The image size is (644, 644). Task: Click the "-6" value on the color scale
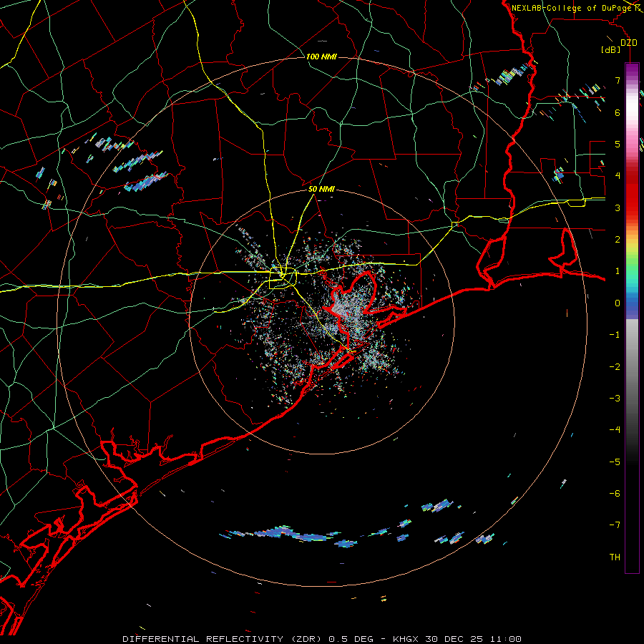coord(615,494)
